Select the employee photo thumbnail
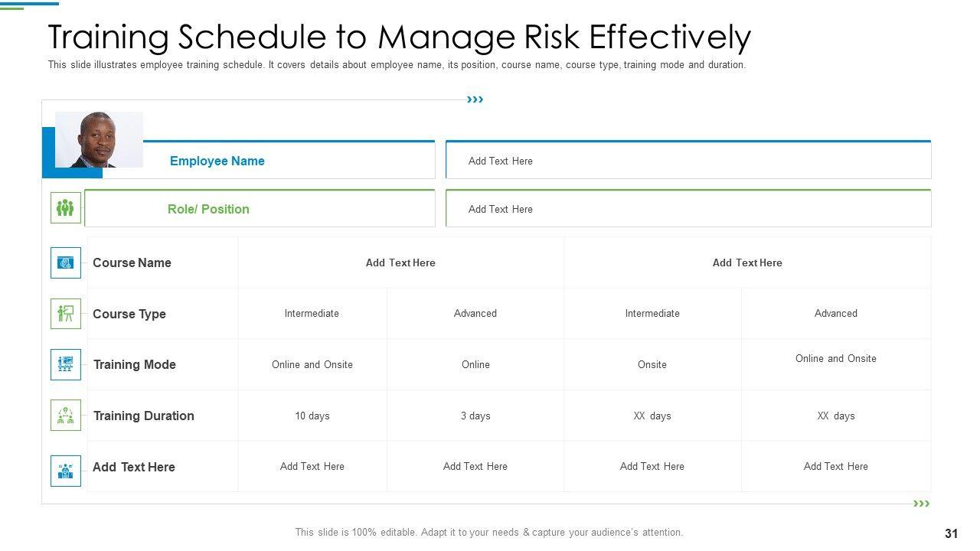This screenshot has width=980, height=551. tap(99, 139)
